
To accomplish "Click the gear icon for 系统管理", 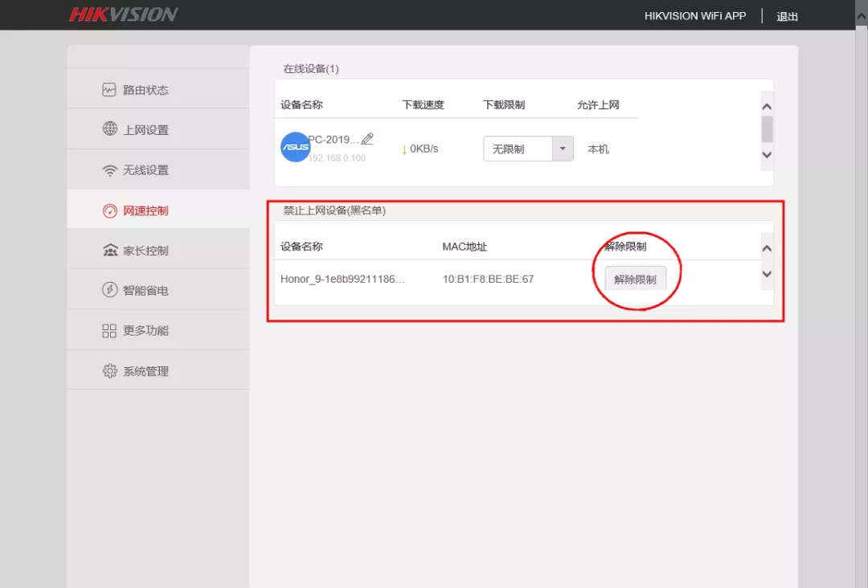I will click(x=109, y=370).
